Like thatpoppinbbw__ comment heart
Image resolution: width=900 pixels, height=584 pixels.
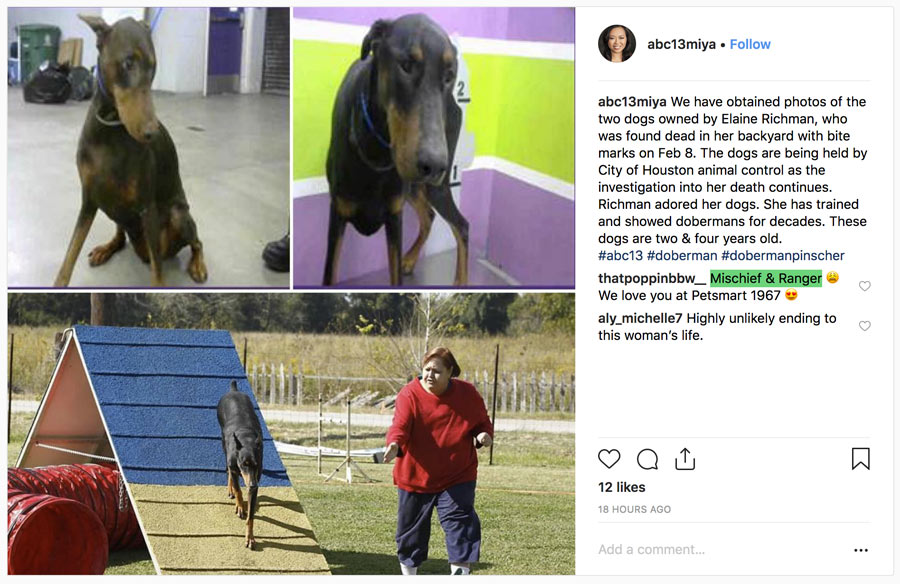tap(864, 286)
